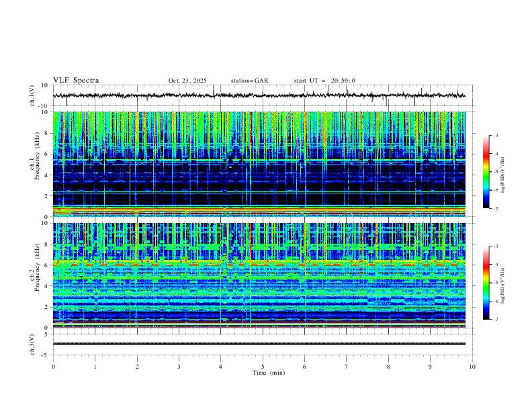The width and height of the screenshot is (532, 411).
Task: Click the "-7" tick on ch.2 colorbar
Action: (x=496, y=320)
